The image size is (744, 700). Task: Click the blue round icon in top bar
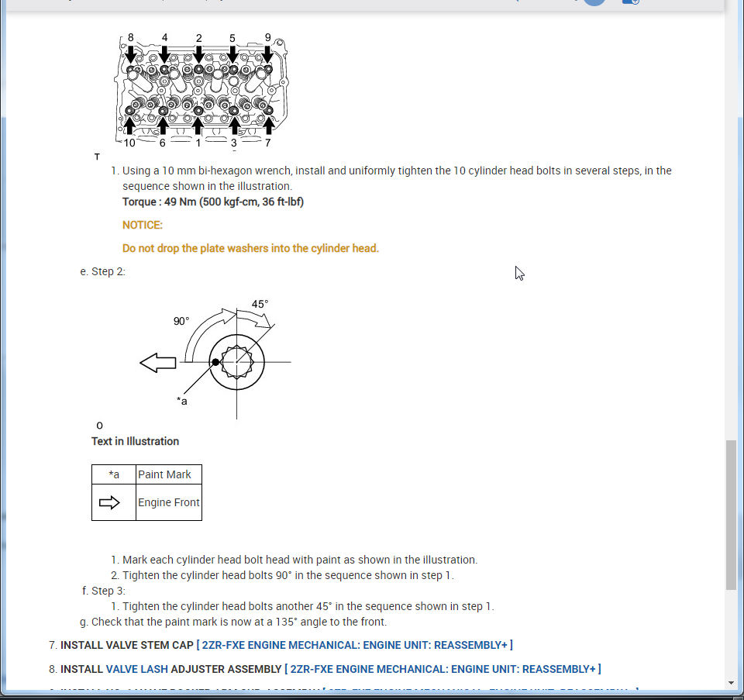[594, 2]
